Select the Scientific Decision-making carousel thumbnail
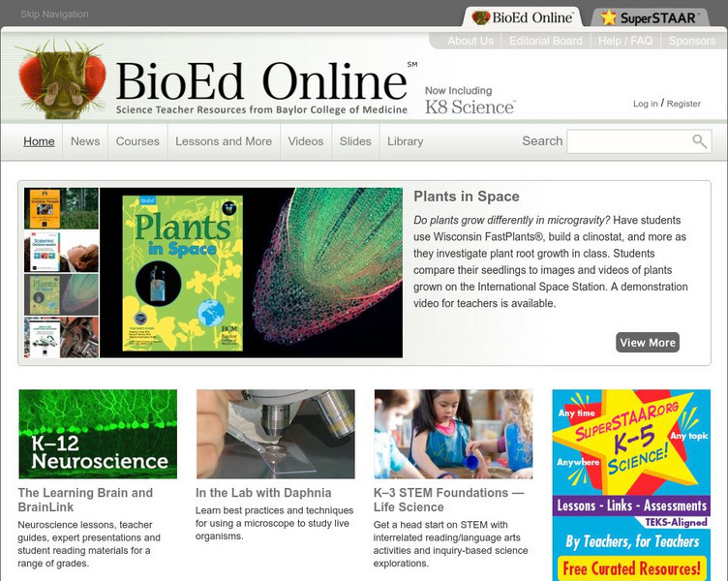This screenshot has width=728, height=581. [x=61, y=251]
